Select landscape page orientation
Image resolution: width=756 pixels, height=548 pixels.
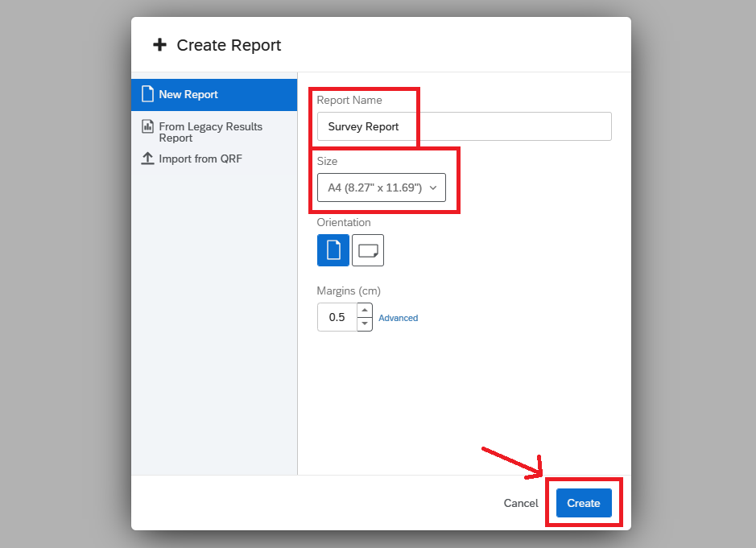pos(368,250)
